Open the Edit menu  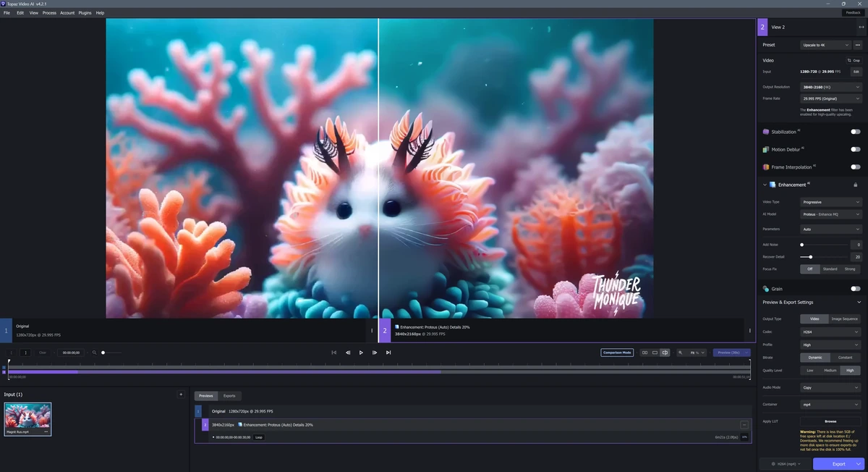click(20, 13)
